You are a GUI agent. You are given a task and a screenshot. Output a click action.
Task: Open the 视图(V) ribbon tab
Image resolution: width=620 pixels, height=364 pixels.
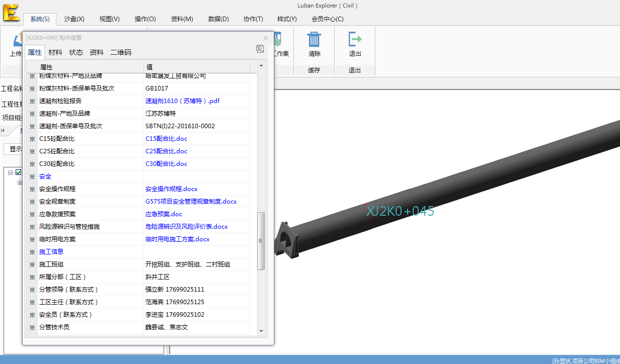[x=110, y=19]
